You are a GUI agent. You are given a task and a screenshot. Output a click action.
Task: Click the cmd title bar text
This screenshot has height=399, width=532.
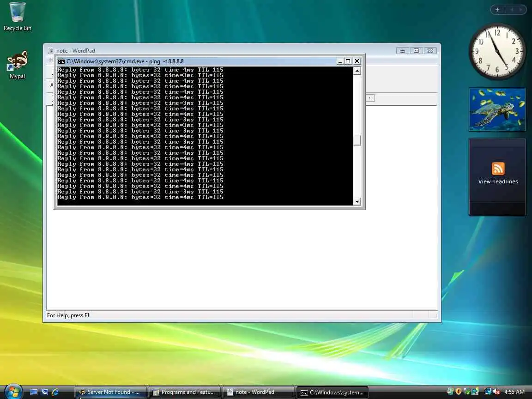(x=125, y=61)
